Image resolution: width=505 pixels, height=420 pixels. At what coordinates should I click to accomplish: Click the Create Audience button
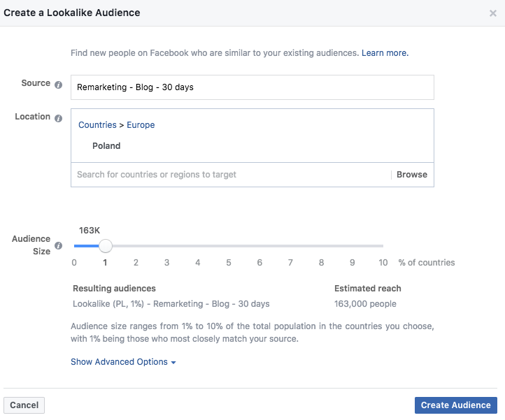[455, 405]
